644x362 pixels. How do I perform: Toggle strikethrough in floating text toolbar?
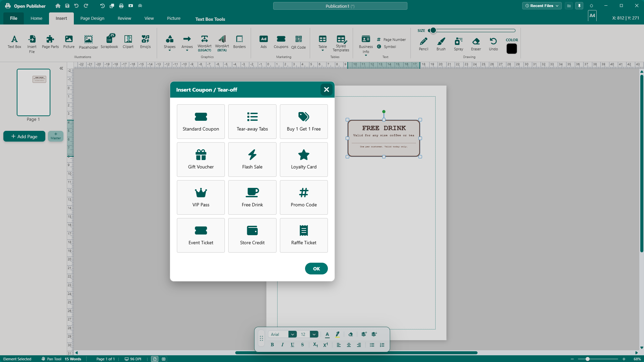click(x=302, y=345)
